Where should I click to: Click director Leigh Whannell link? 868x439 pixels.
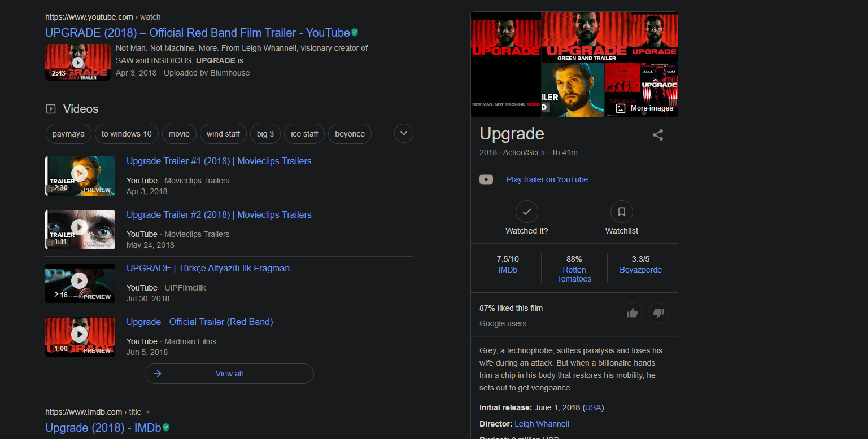pyautogui.click(x=542, y=424)
